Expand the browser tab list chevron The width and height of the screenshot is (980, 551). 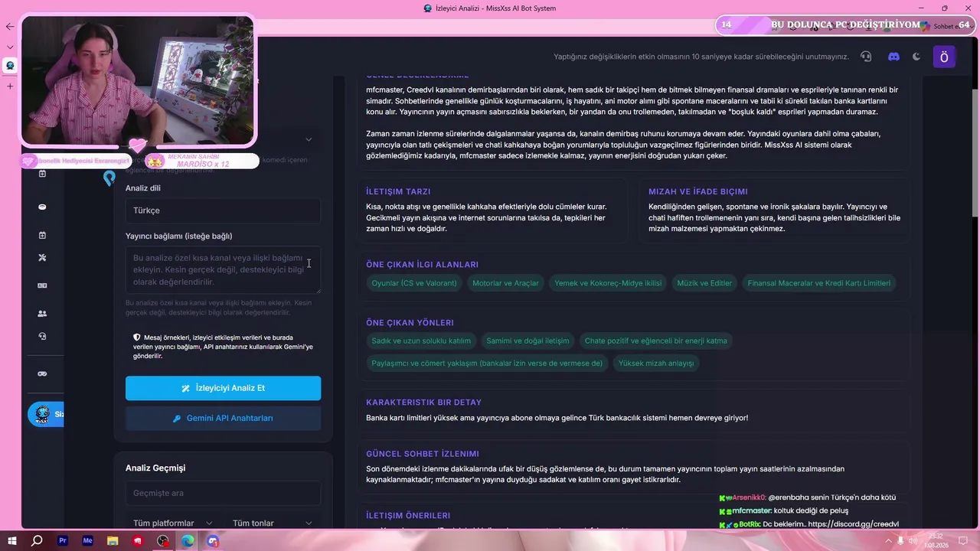pos(10,47)
